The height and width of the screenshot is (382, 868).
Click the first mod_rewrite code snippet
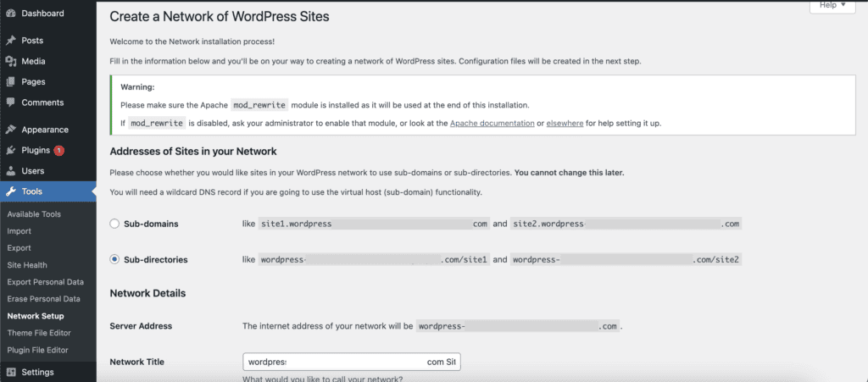tap(259, 104)
